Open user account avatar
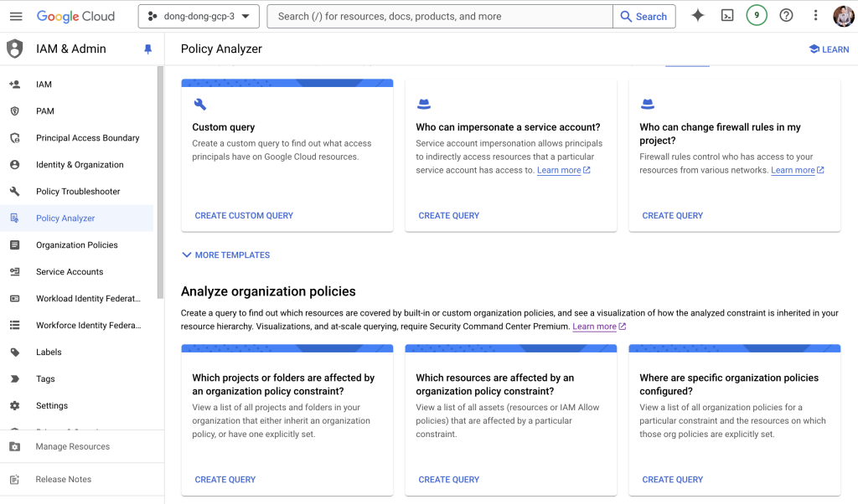The height and width of the screenshot is (504, 858). [843, 16]
